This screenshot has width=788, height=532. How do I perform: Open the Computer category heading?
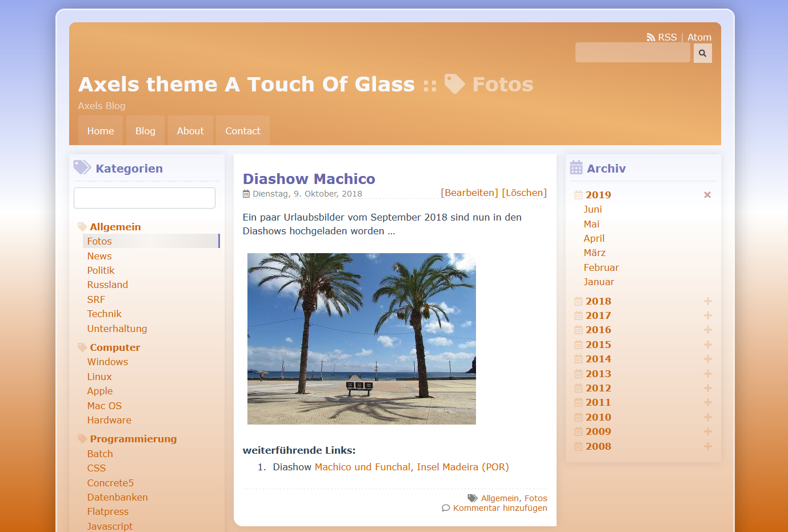[115, 347]
